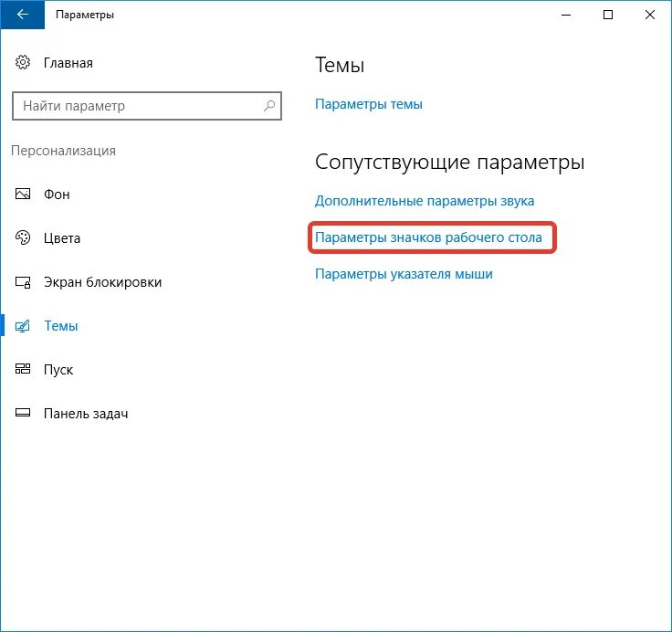This screenshot has height=632, width=672.
Task: Click the Фон picture icon
Action: point(23,194)
